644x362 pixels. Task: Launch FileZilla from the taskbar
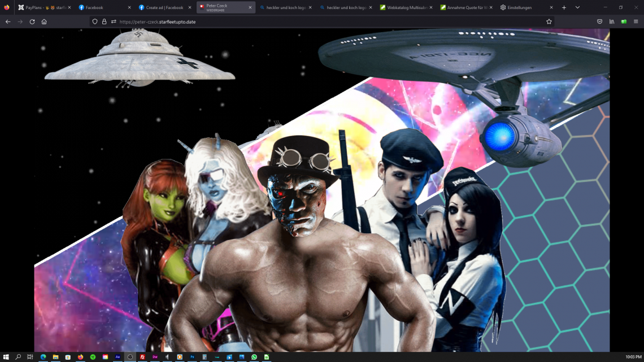click(x=142, y=357)
